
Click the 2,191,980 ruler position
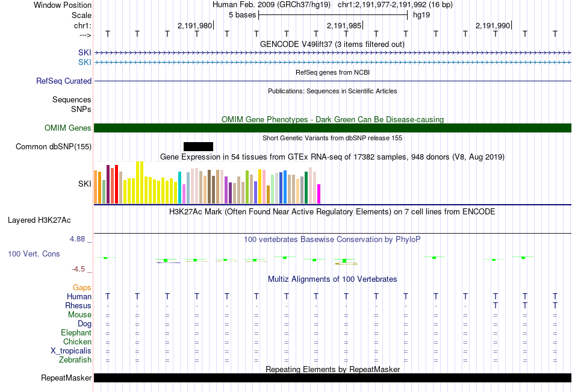(194, 25)
